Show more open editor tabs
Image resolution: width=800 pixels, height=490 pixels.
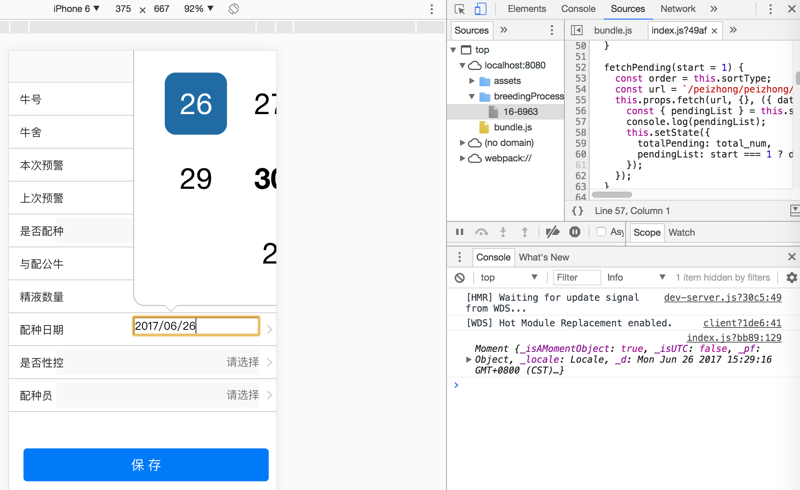[x=733, y=30]
